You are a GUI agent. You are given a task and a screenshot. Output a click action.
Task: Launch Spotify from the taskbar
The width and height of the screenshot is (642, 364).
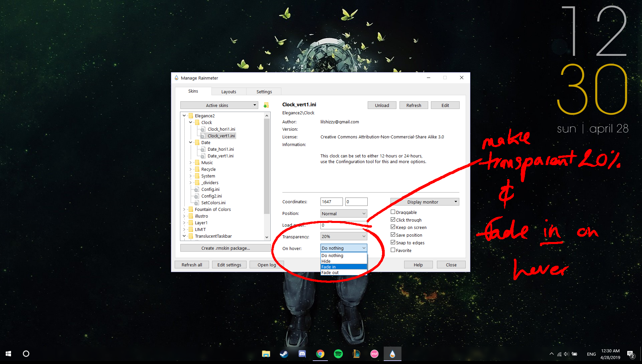point(338,354)
